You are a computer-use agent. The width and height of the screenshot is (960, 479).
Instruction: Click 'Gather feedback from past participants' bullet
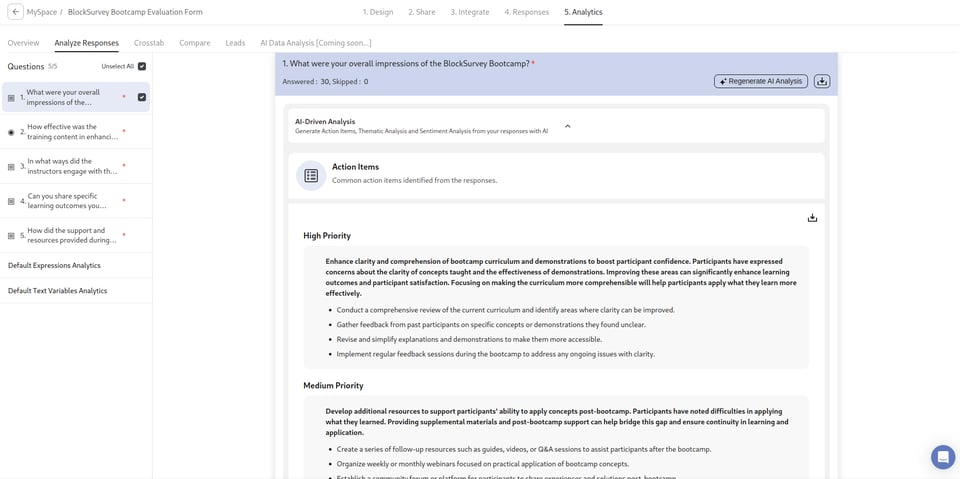pyautogui.click(x=490, y=325)
